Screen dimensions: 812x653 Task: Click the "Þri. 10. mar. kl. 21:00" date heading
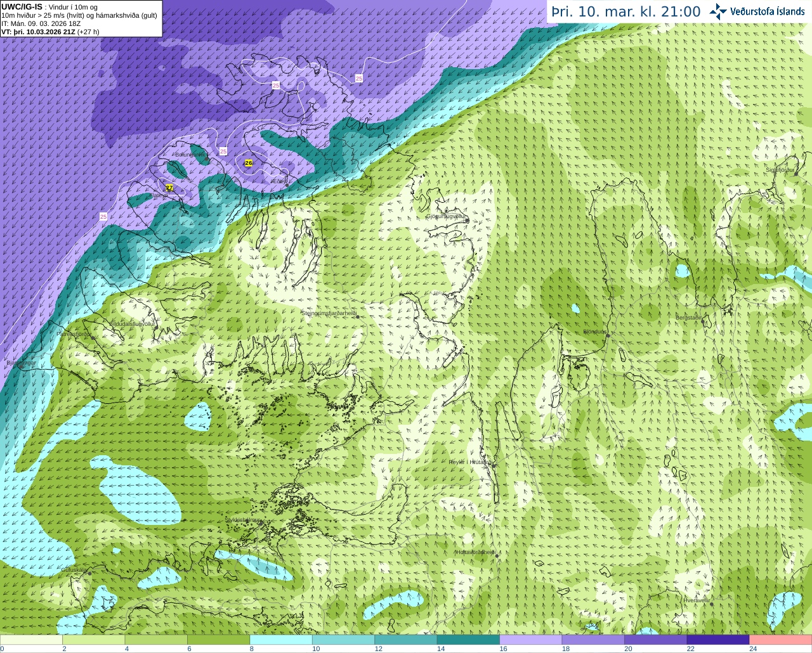click(x=625, y=11)
